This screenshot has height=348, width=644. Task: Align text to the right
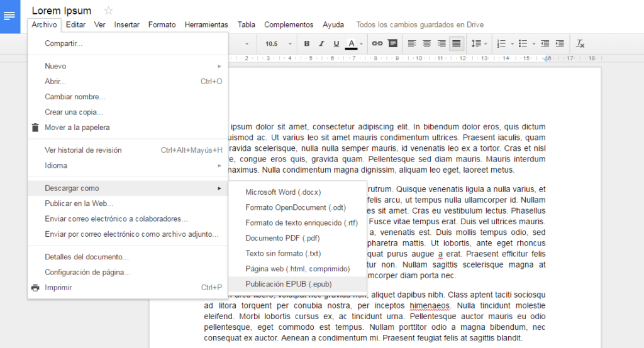(x=441, y=43)
